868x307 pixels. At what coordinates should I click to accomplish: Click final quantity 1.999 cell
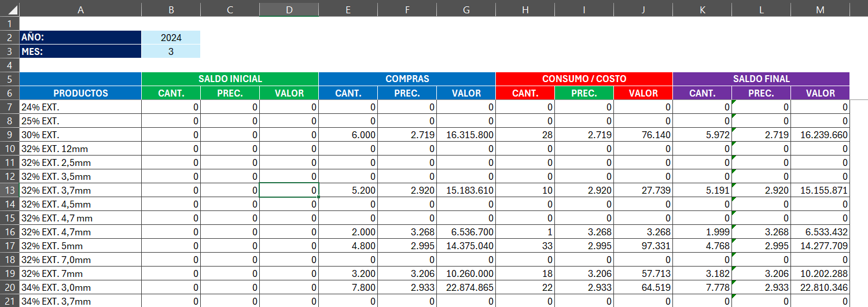[702, 232]
